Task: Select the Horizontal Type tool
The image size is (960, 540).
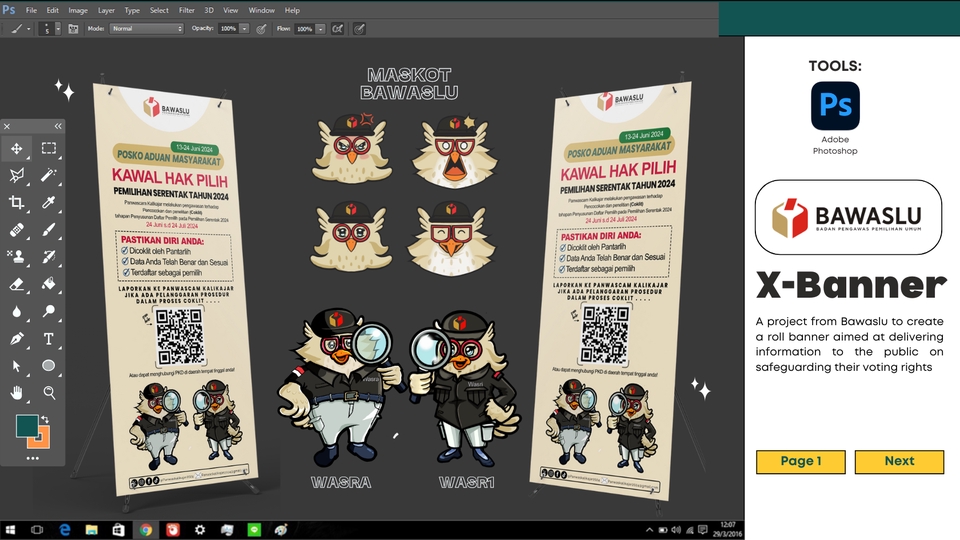Action: 49,339
